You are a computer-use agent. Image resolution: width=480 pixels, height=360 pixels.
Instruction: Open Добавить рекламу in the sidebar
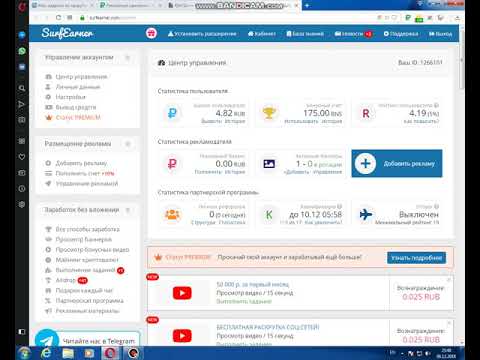pos(81,163)
